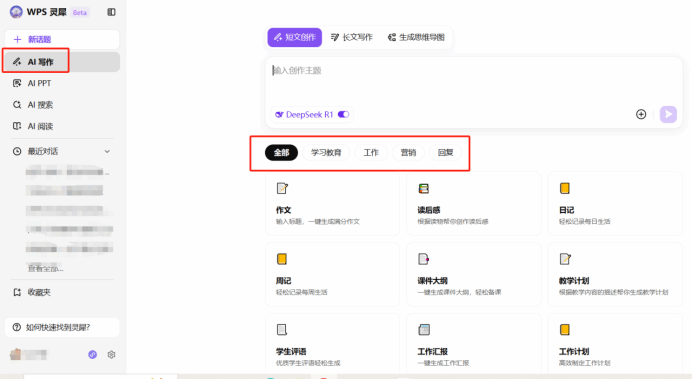This screenshot has height=379, width=692.
Task: Expand full history via 查看全部
Action: tap(45, 268)
